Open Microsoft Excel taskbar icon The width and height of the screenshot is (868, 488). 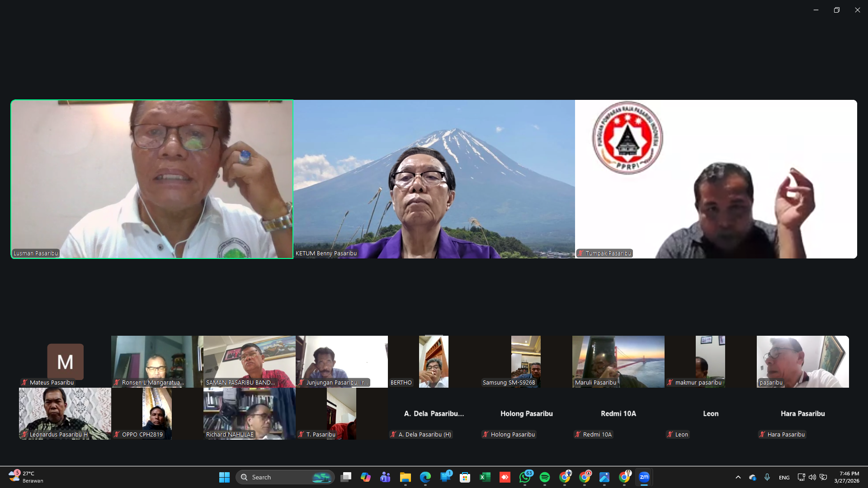485,477
